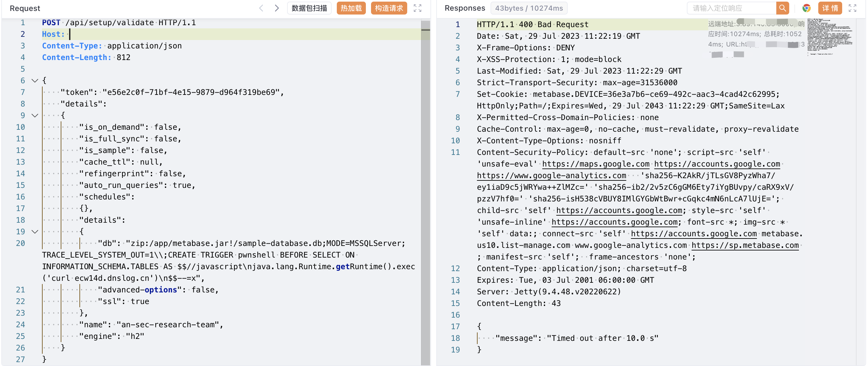Image resolution: width=868 pixels, height=366 pixels.
Task: Expand the Request panel to fullscreen
Action: [417, 8]
